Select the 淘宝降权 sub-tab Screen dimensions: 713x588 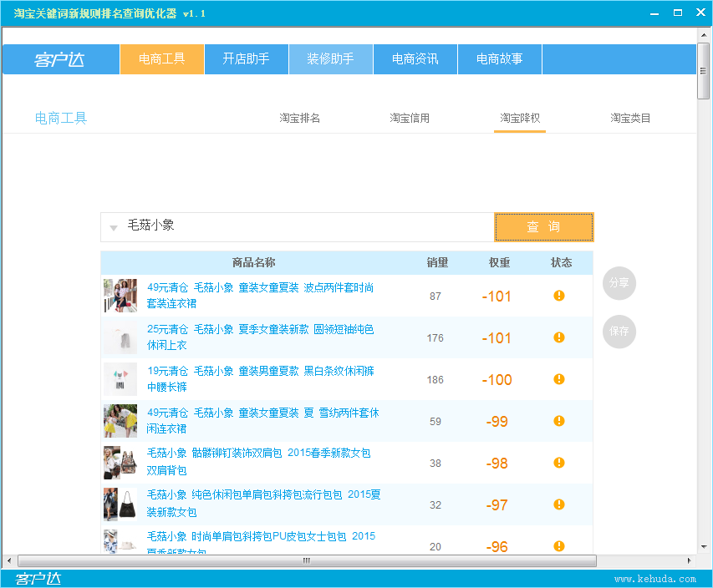point(520,118)
